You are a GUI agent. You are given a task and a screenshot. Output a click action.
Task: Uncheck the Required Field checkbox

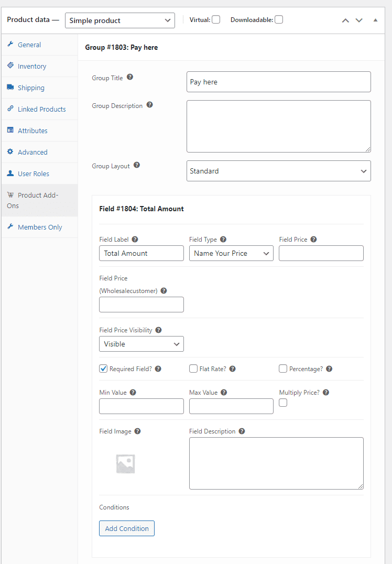coord(103,368)
